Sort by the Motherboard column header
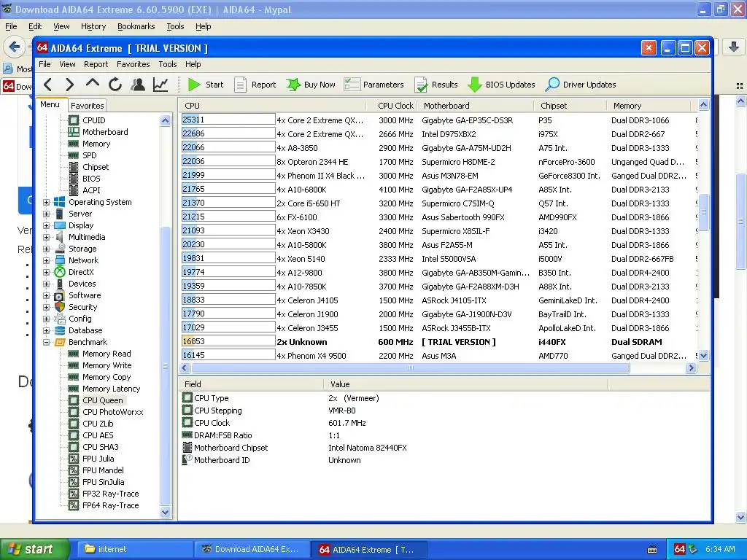The height and width of the screenshot is (560, 747). tap(476, 106)
